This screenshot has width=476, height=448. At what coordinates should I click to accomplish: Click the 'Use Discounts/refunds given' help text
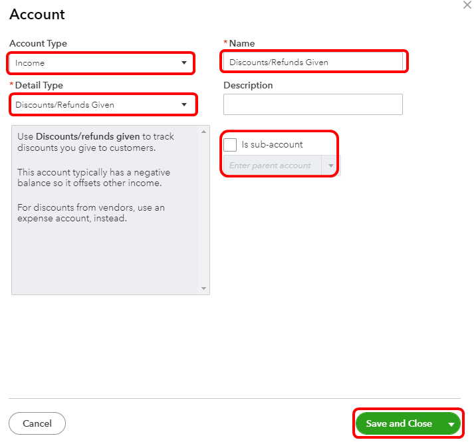coord(96,142)
